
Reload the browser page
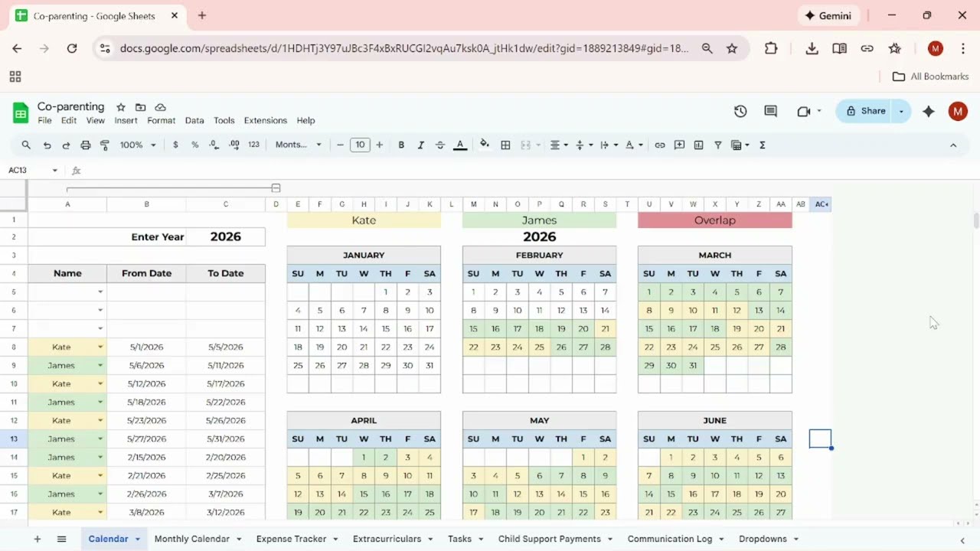point(72,48)
